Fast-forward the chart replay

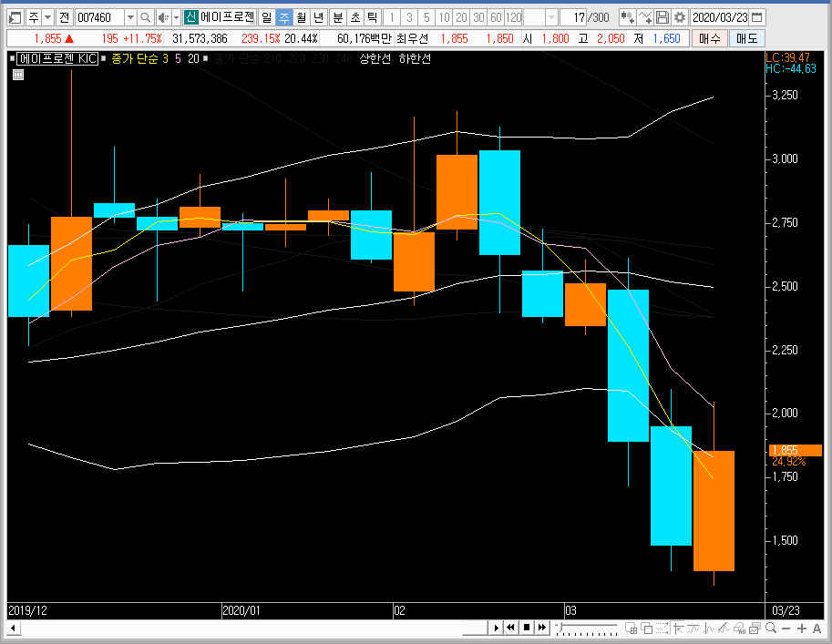[x=541, y=628]
